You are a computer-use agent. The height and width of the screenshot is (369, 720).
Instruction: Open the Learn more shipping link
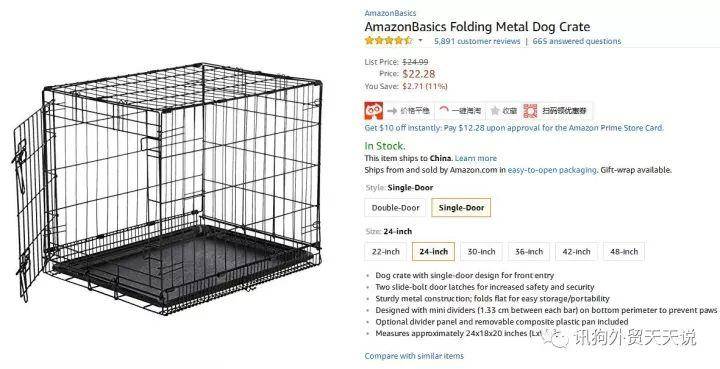476,158
